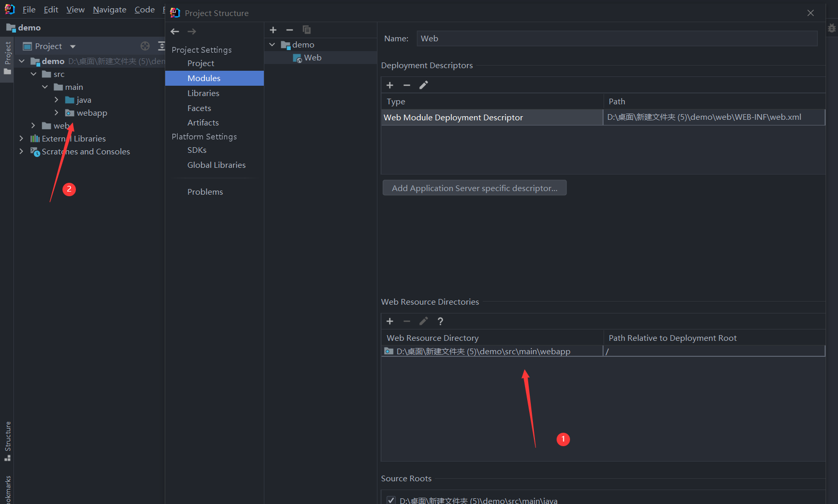Click the Path Relative to Deployment Root header

tap(714, 338)
